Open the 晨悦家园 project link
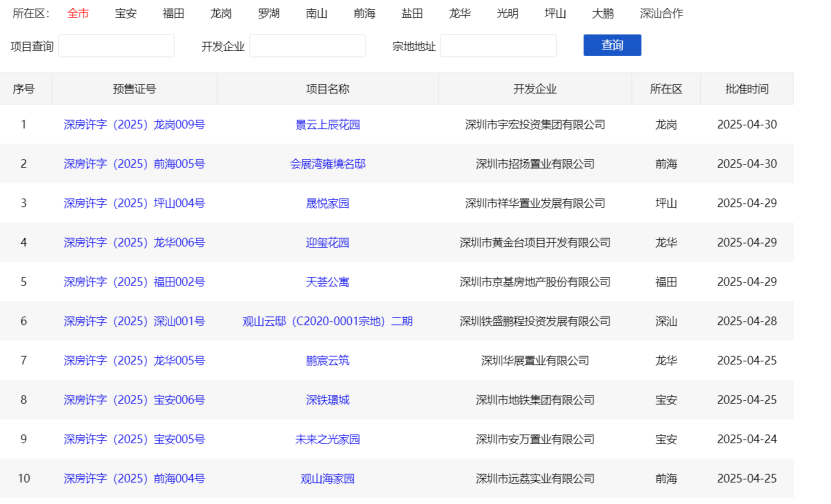 pos(327,203)
